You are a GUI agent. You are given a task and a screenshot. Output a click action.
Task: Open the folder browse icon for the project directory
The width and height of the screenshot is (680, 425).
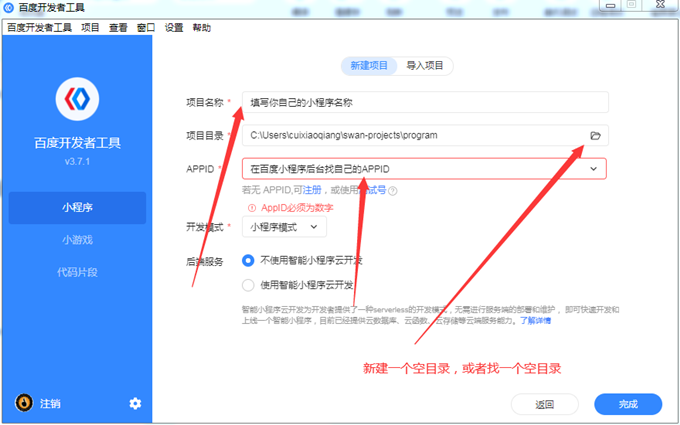coord(595,136)
